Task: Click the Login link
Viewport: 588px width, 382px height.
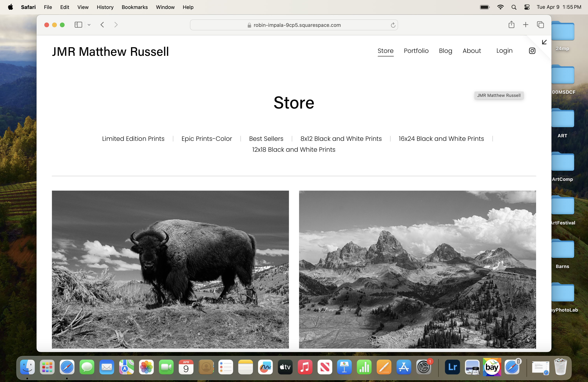Action: click(x=504, y=51)
